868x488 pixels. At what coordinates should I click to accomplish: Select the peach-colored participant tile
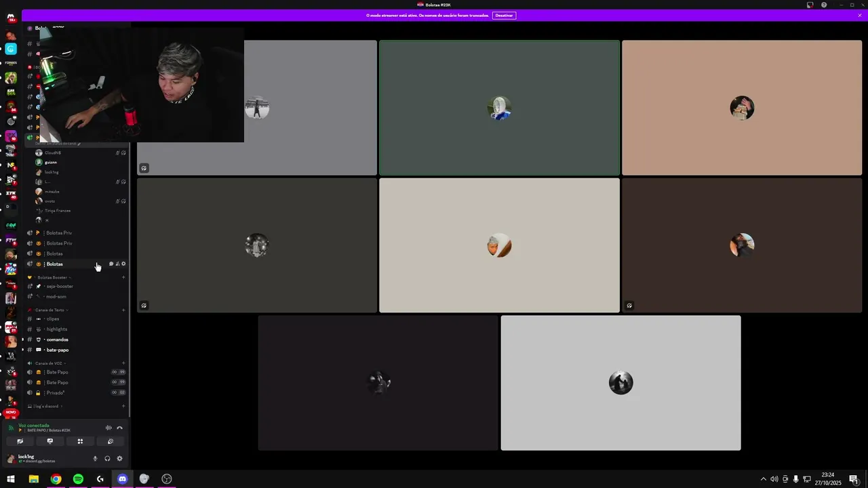pyautogui.click(x=742, y=108)
